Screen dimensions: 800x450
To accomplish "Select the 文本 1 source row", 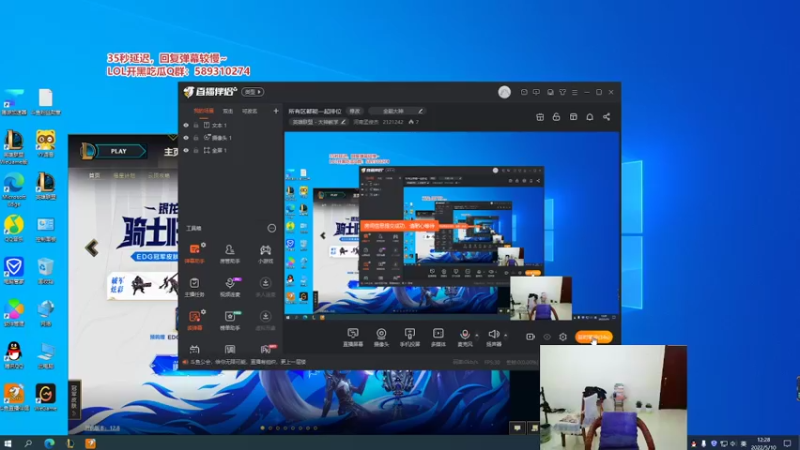I will (x=231, y=125).
